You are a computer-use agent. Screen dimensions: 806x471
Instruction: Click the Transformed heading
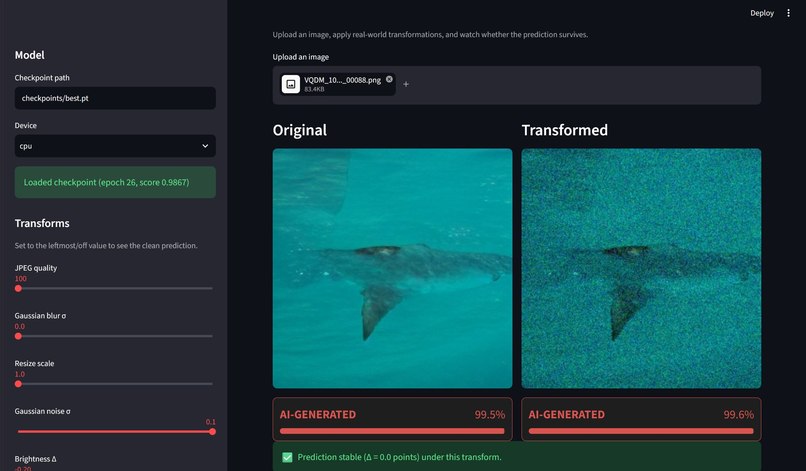tap(564, 130)
